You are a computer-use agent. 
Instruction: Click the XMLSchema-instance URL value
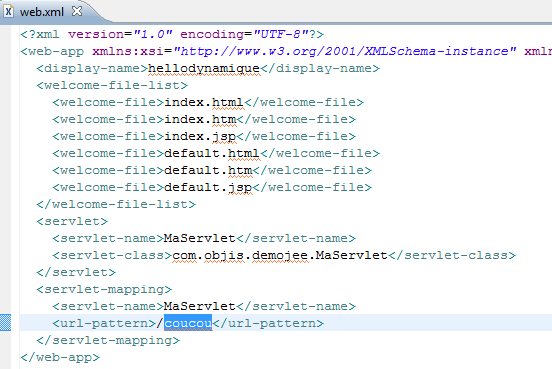344,51
